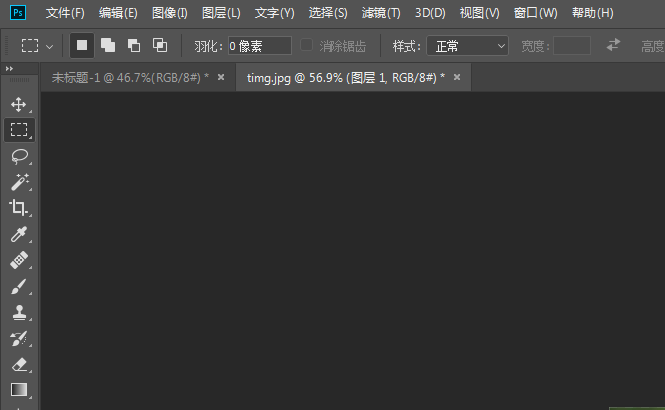Select the Brush tool
The height and width of the screenshot is (410, 665).
(x=19, y=286)
